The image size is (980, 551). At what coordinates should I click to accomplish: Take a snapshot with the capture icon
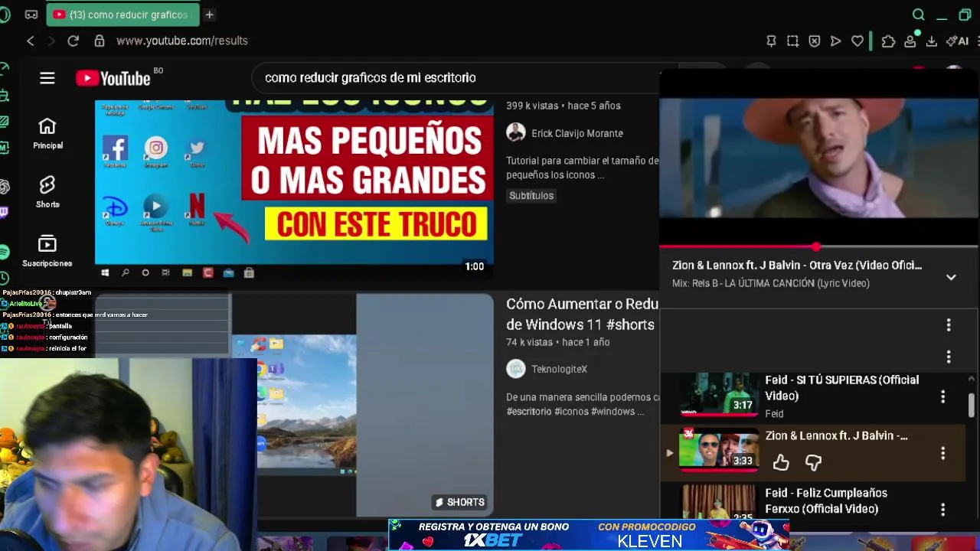pyautogui.click(x=793, y=41)
